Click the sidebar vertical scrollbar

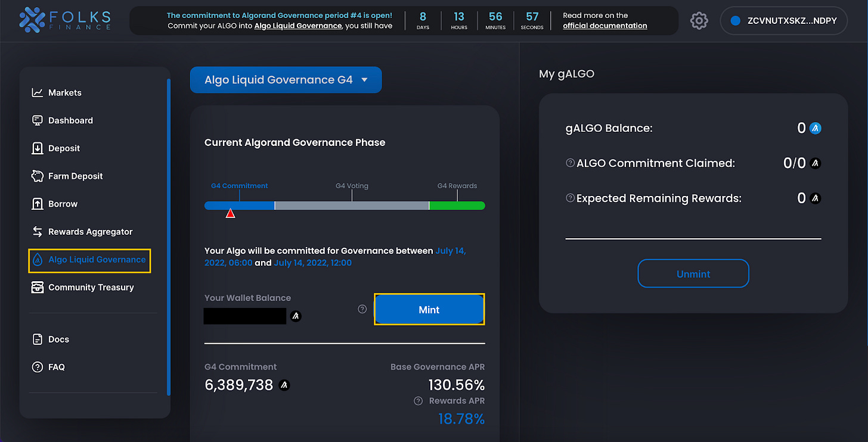(x=169, y=237)
